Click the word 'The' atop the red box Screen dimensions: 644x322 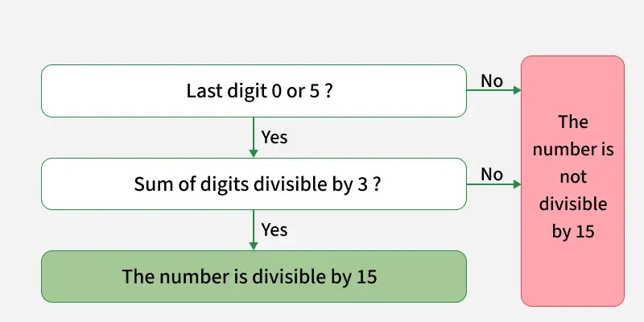coord(573,122)
